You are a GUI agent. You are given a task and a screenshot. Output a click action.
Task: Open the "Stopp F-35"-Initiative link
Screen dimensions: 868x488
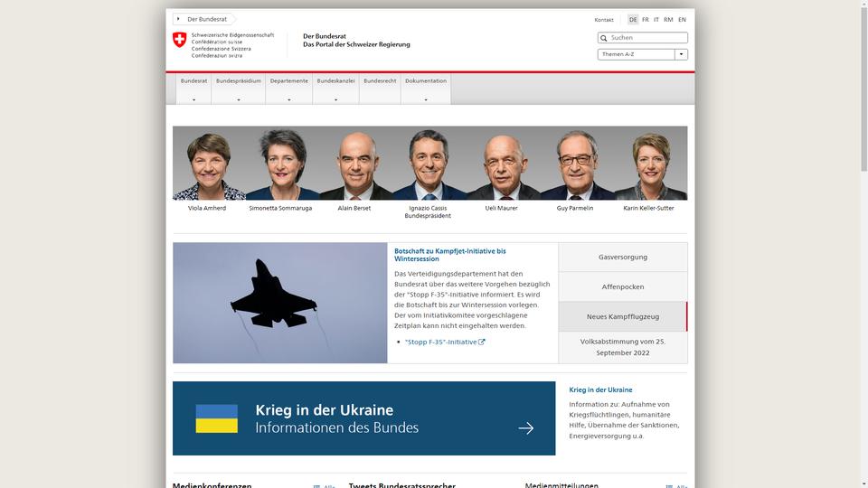click(440, 342)
